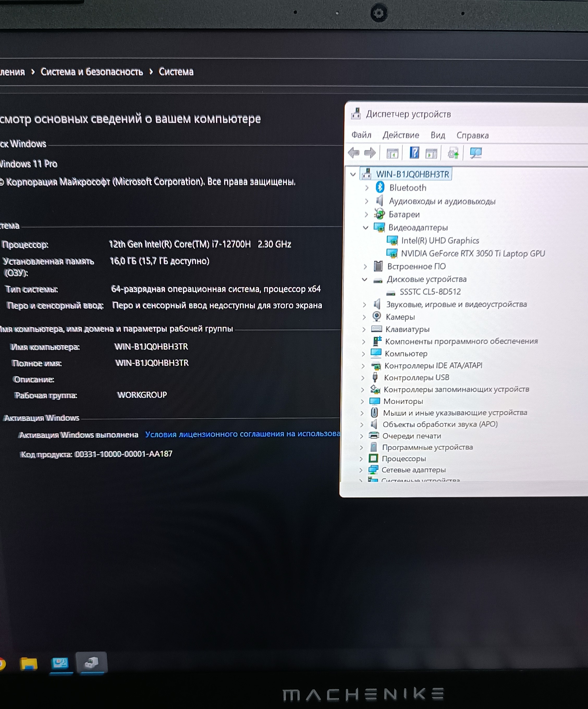Viewport: 588px width, 709px height.
Task: Click the webcam icon next to Камеры
Action: coord(377,317)
